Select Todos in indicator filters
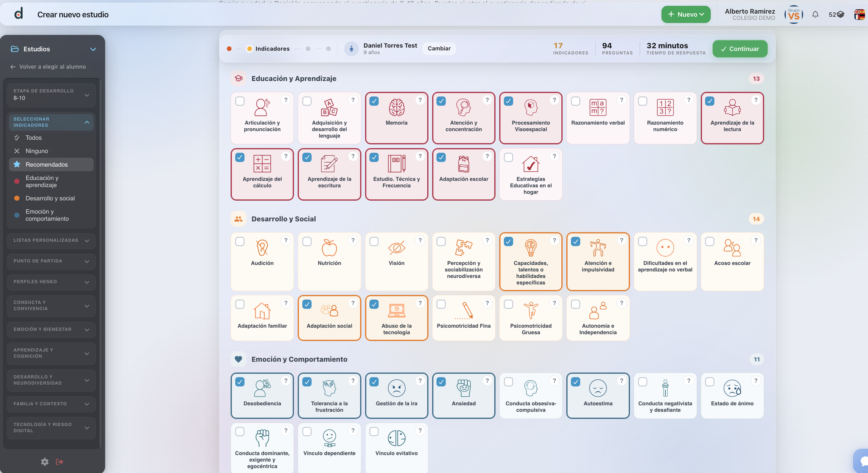Viewport: 868px width, 473px height. click(x=51, y=138)
